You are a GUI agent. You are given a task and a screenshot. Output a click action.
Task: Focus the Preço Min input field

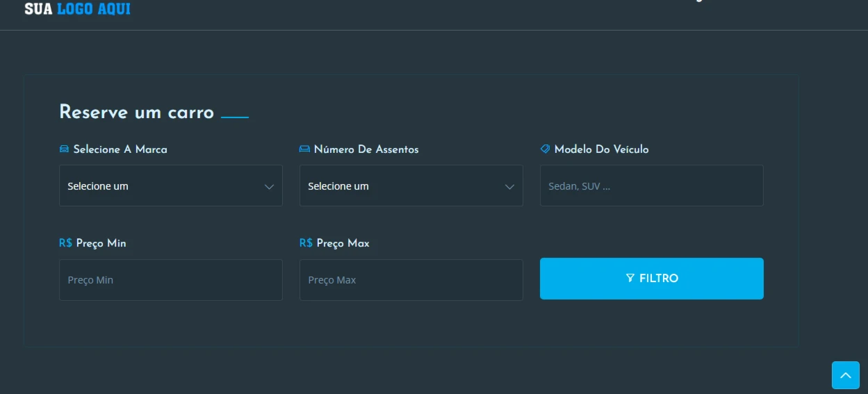click(x=171, y=280)
